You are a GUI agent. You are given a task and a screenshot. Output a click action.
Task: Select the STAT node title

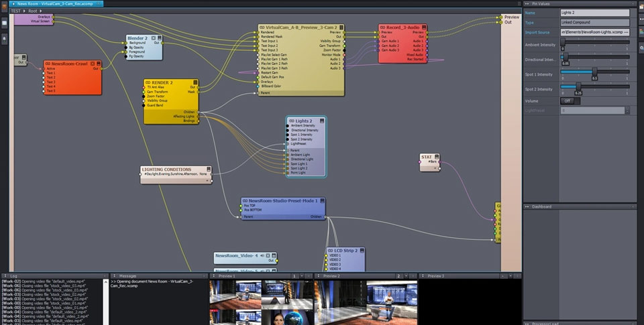point(427,157)
